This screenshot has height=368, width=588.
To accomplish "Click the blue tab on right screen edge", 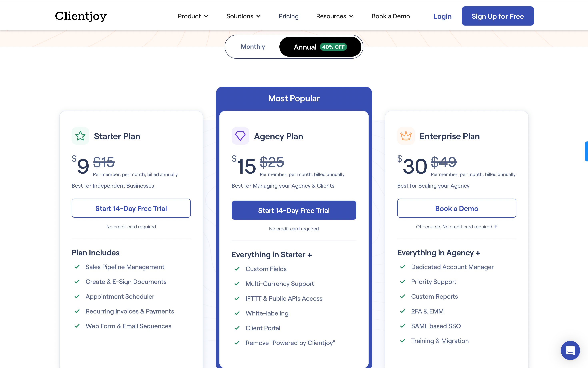I will 587,151.
